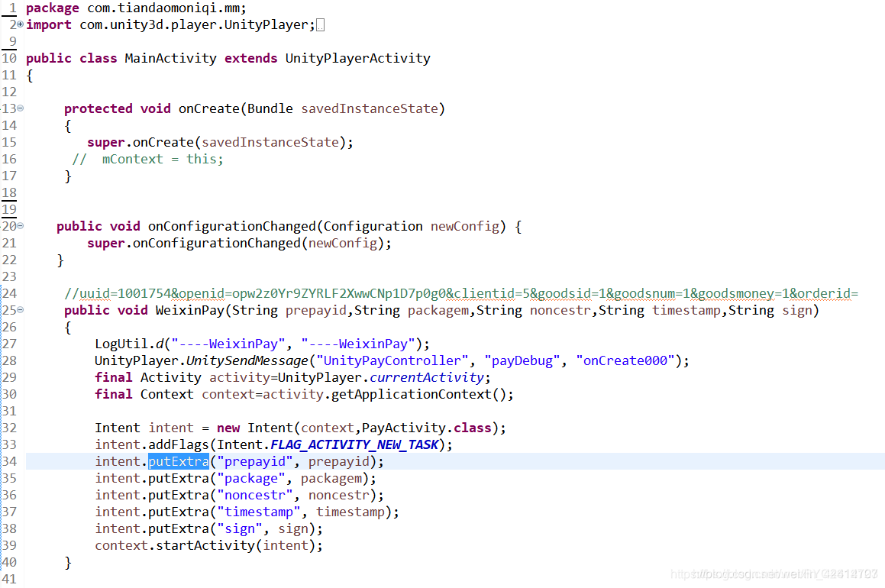Image resolution: width=885 pixels, height=588 pixels.
Task: Click line number 34 in the gutter
Action: 10,461
